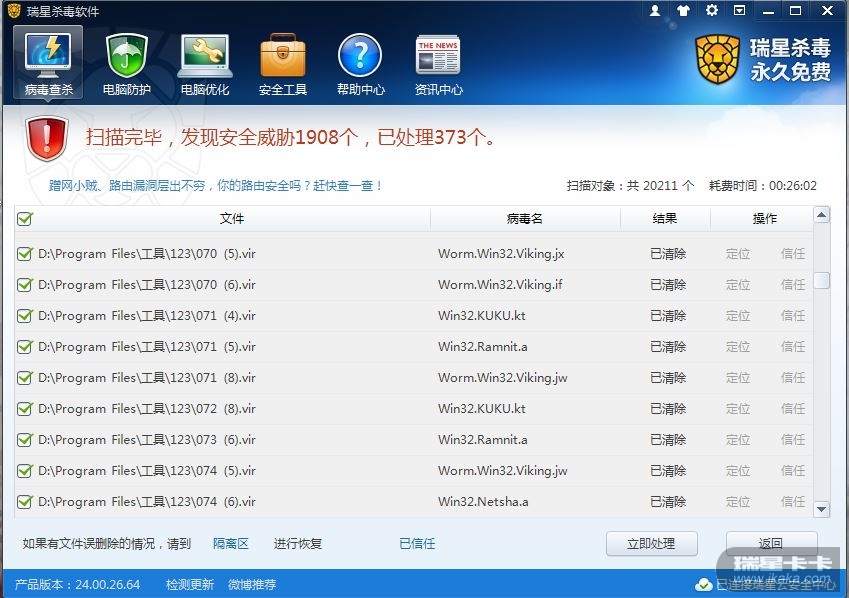The width and height of the screenshot is (849, 598).
Task: Open the router security promo link
Action: click(215, 186)
